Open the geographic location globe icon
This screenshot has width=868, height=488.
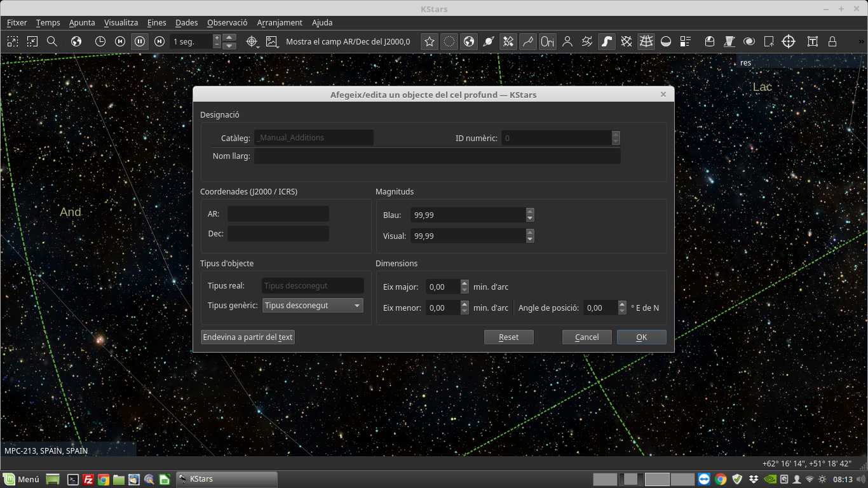click(x=76, y=41)
